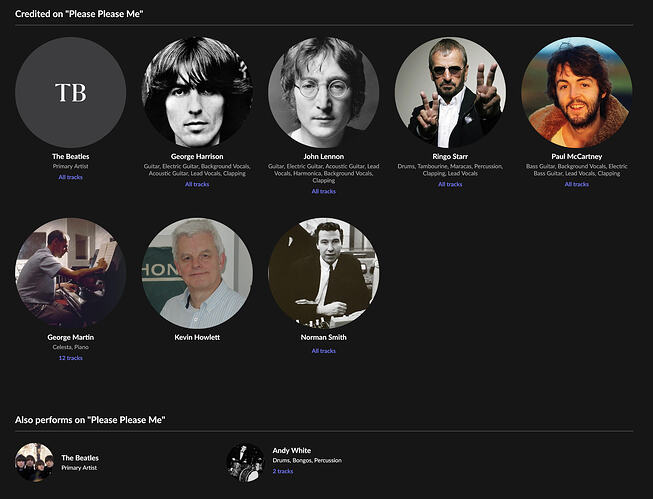Viewport: 653px width, 499px height.
Task: Click the George Martin name label
Action: (70, 337)
